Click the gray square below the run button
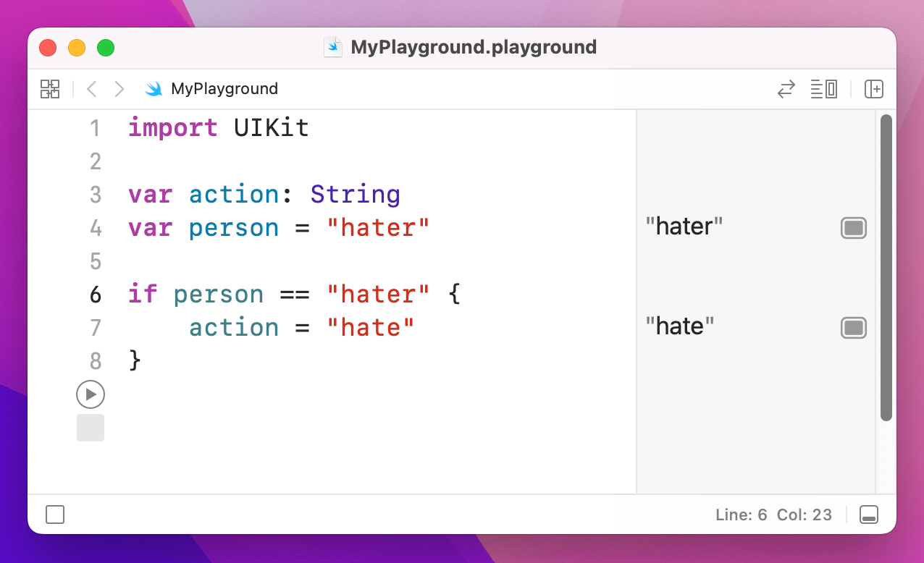 pos(91,428)
